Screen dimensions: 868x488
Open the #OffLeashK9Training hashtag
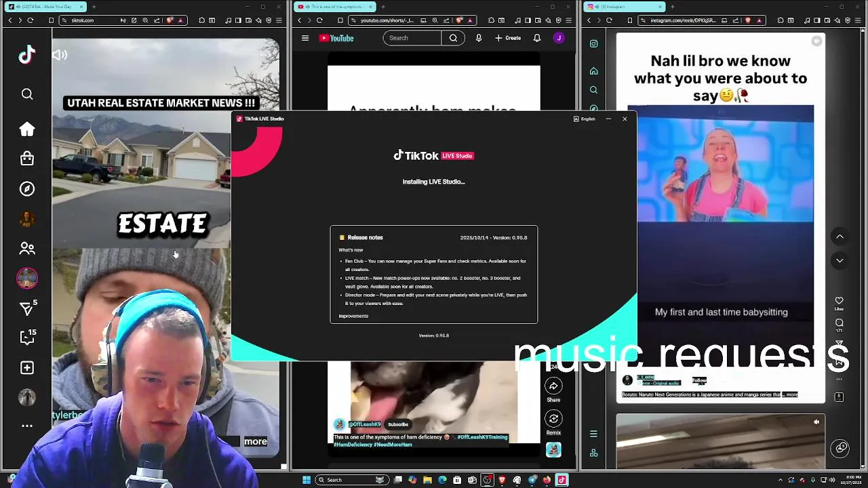(482, 437)
